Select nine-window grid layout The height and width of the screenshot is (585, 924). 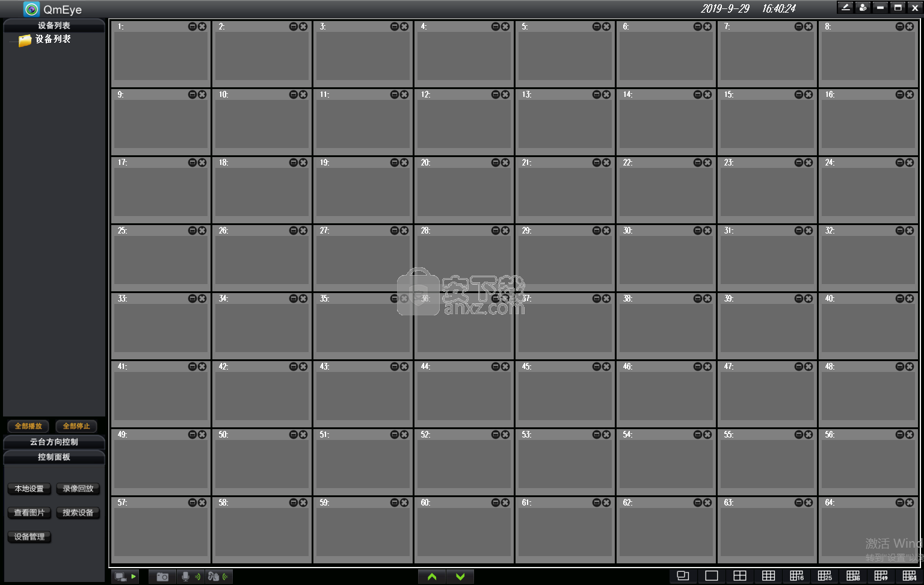coord(768,576)
